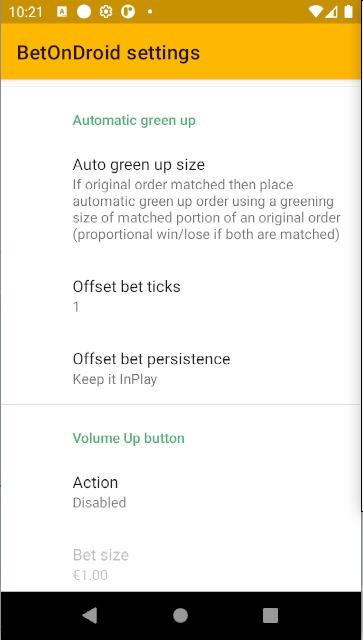Tap the letter A notification icon
The height and width of the screenshot is (640, 363).
tap(63, 12)
